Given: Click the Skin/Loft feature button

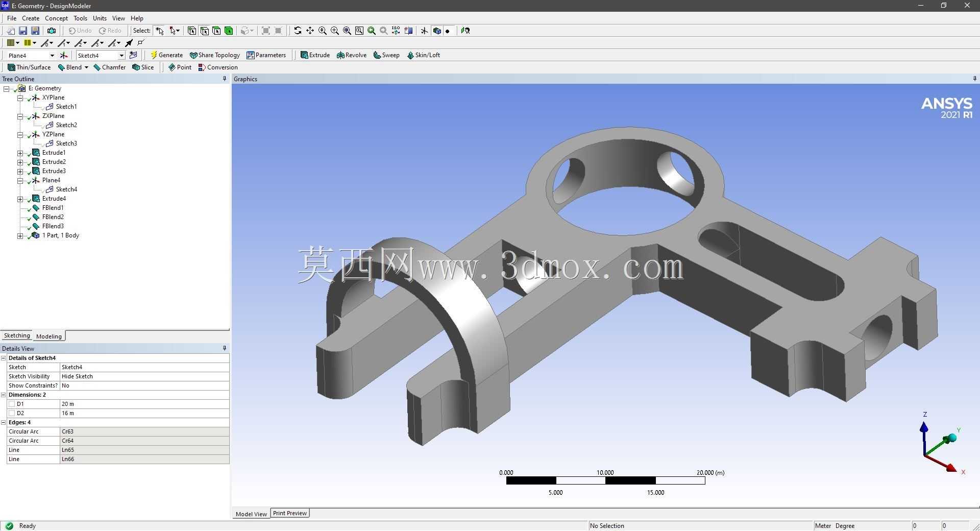Looking at the screenshot, I should pyautogui.click(x=423, y=55).
